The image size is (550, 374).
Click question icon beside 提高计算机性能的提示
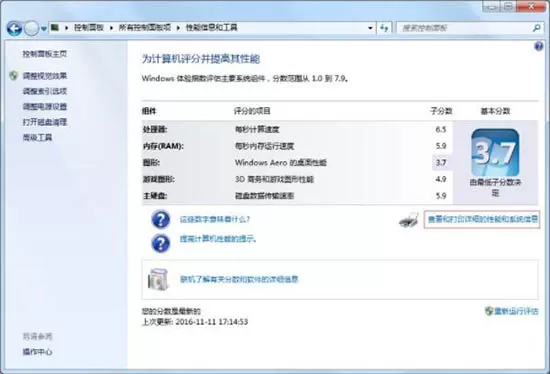pyautogui.click(x=161, y=243)
